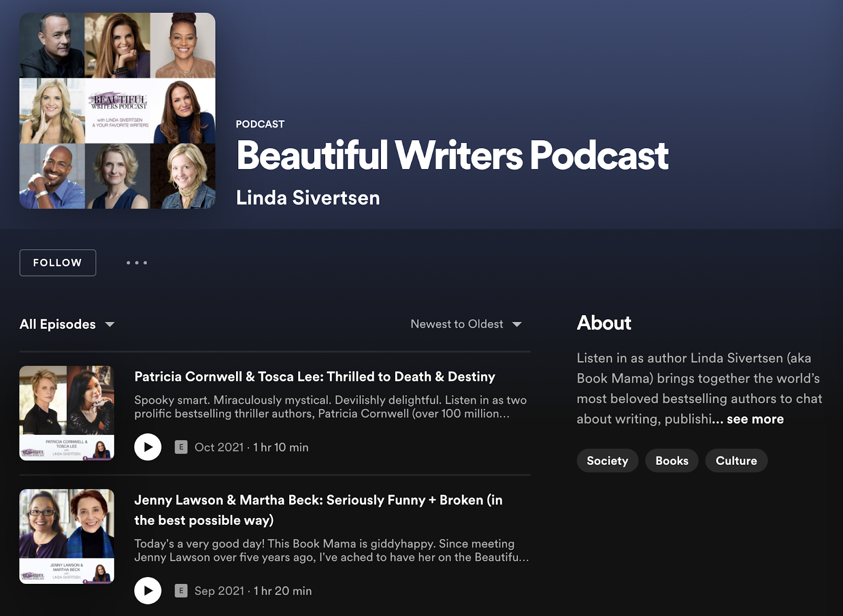Open the Society category tag
This screenshot has height=616, width=843.
click(607, 461)
